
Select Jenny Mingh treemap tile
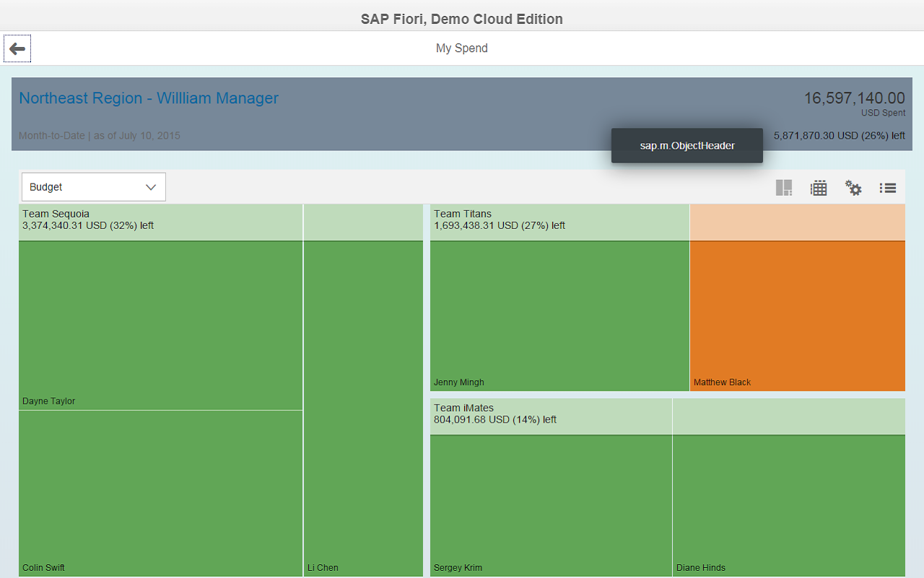559,316
